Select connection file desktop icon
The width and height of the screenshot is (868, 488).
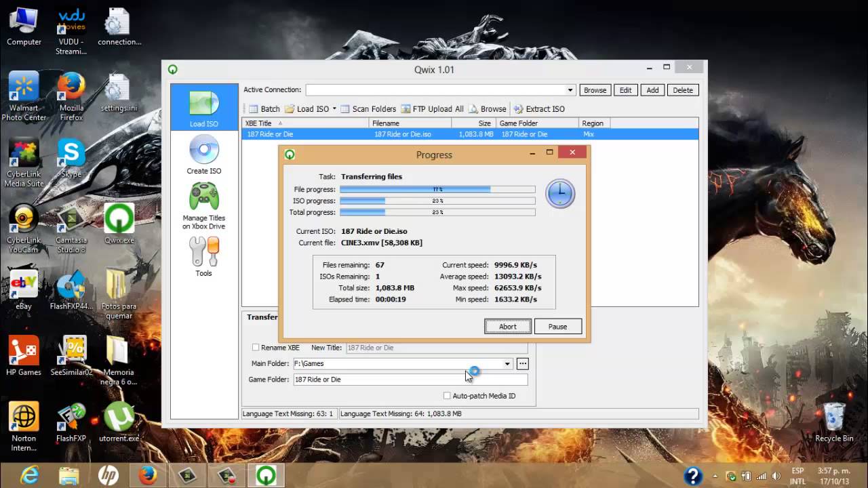[x=119, y=26]
